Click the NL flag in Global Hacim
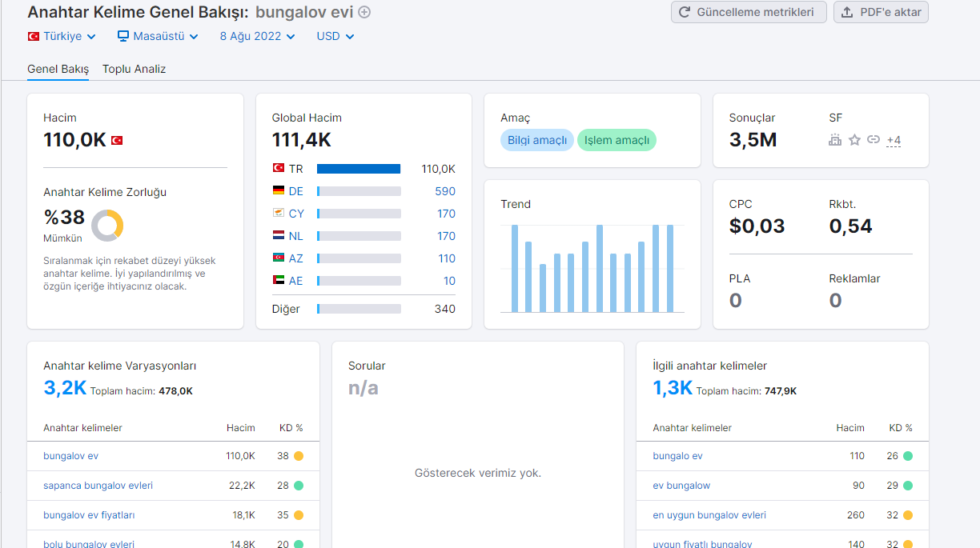Image resolution: width=980 pixels, height=548 pixels. point(279,235)
